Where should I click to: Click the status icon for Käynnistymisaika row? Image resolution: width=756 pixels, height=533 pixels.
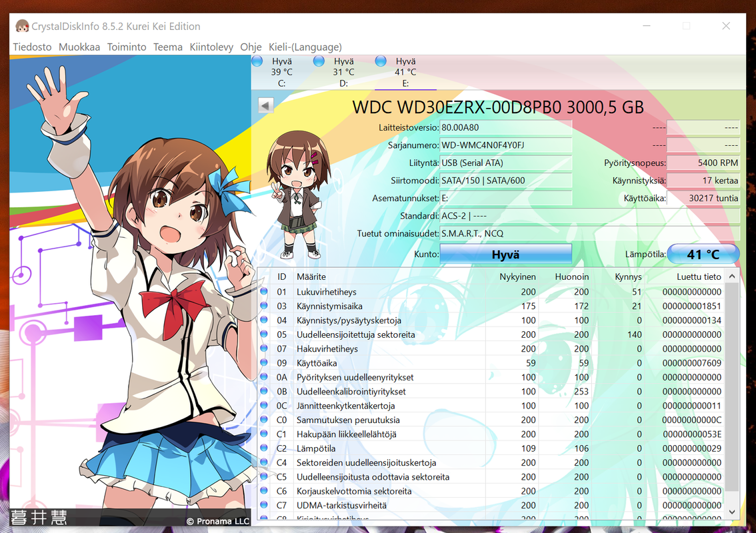click(264, 306)
